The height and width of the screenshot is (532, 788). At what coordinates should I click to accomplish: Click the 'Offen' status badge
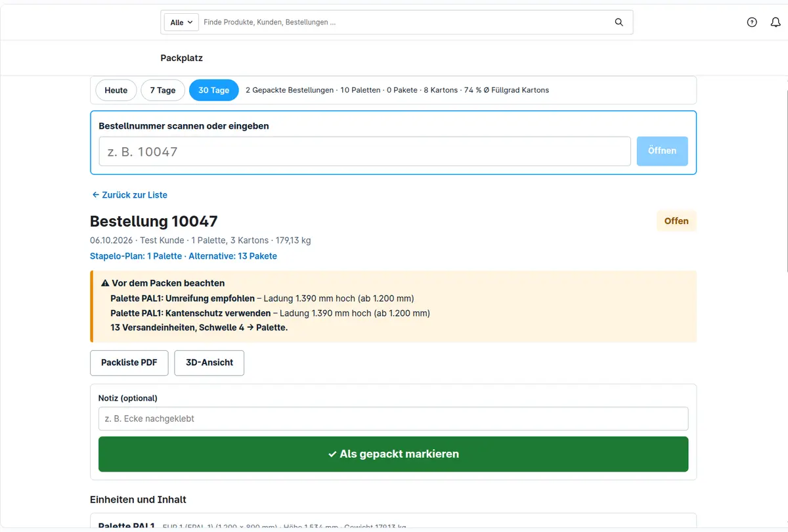pos(676,221)
